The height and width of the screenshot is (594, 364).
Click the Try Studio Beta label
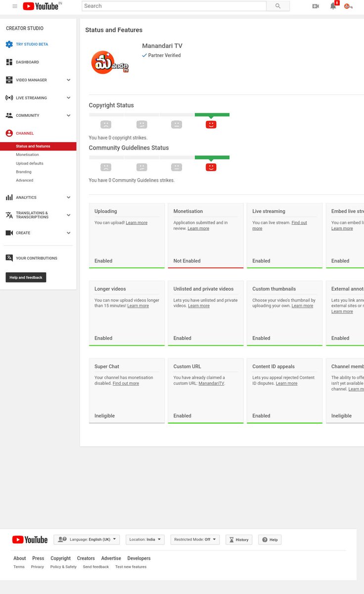pos(32,44)
